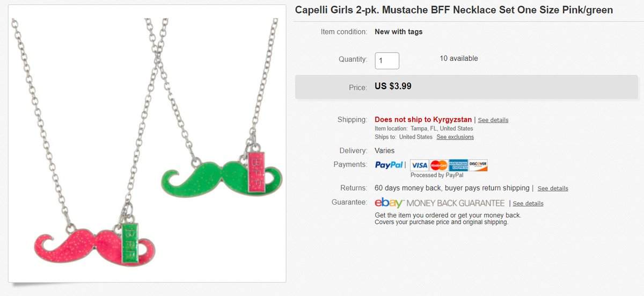Click the Discover card icon

[x=478, y=165]
